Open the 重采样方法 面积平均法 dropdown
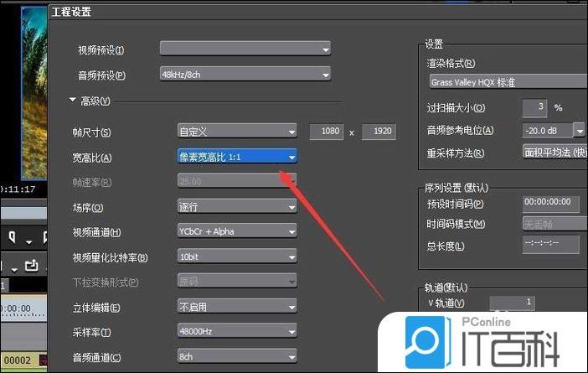The image size is (588, 373). tap(555, 152)
